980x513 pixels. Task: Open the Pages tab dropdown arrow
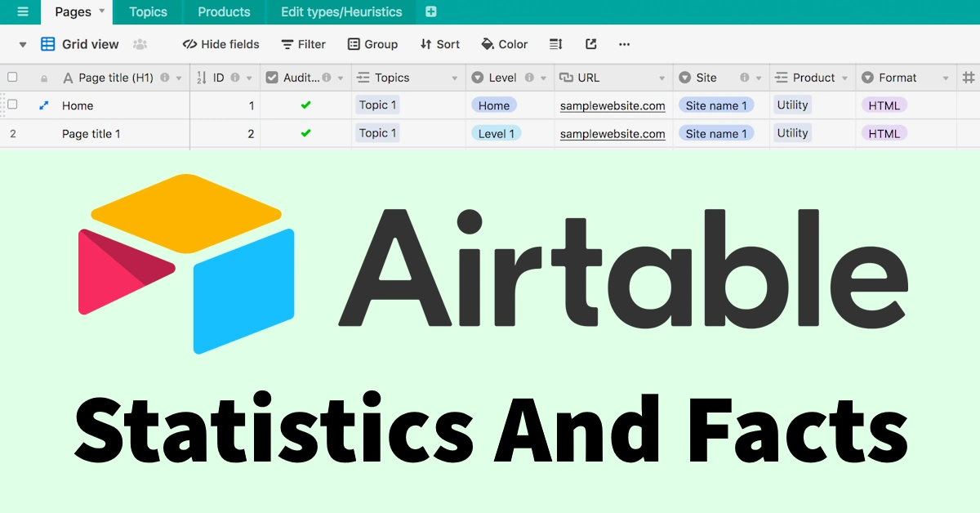click(102, 11)
